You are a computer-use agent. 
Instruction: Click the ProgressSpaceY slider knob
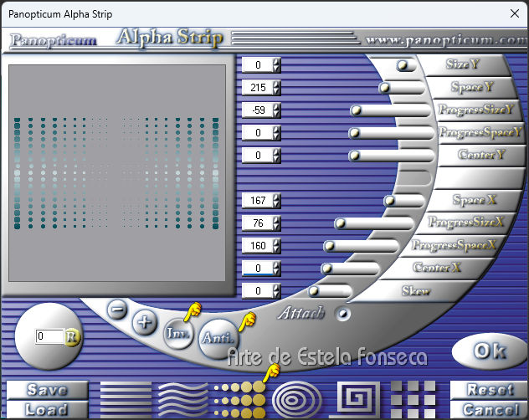tap(354, 132)
